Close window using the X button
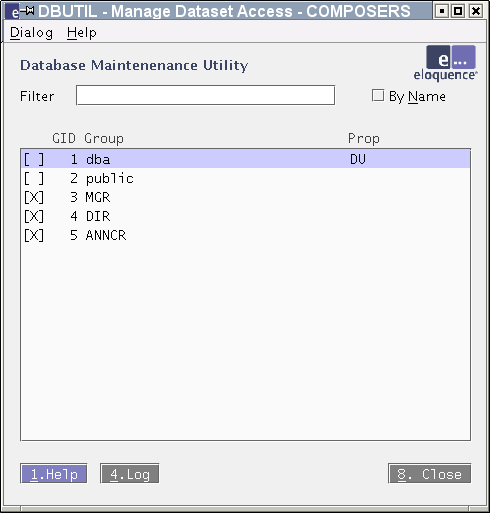The image size is (490, 513). (x=476, y=11)
